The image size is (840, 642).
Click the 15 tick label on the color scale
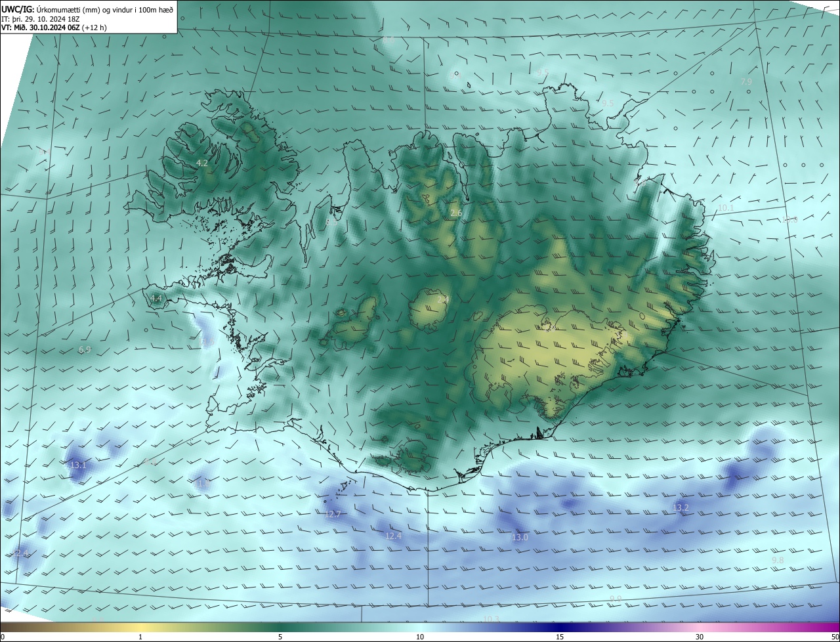560,637
